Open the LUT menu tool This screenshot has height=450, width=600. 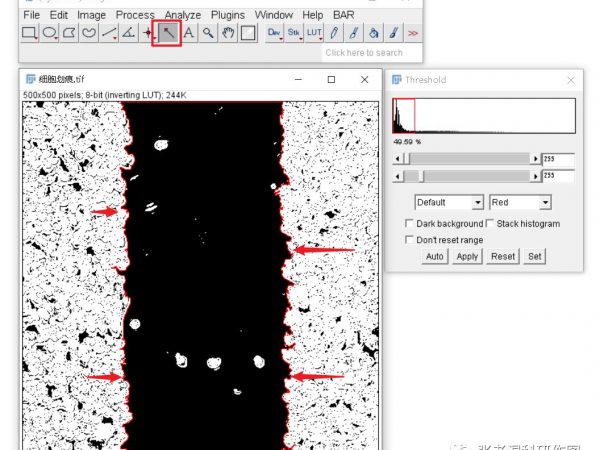click(314, 33)
